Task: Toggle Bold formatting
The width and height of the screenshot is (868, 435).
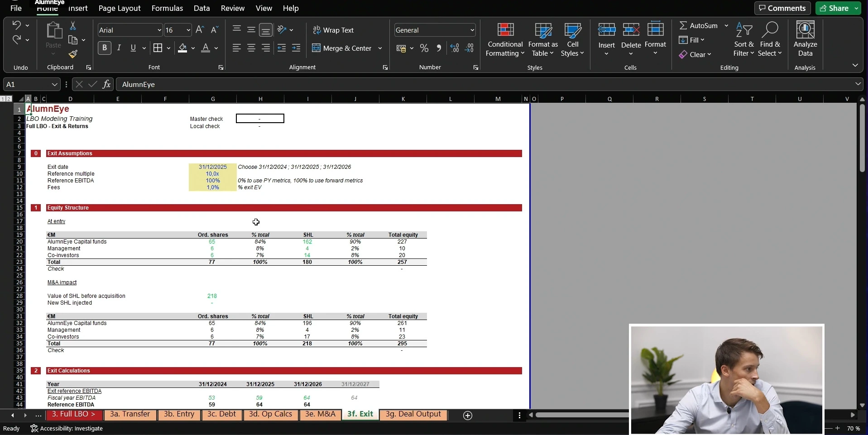Action: click(105, 48)
